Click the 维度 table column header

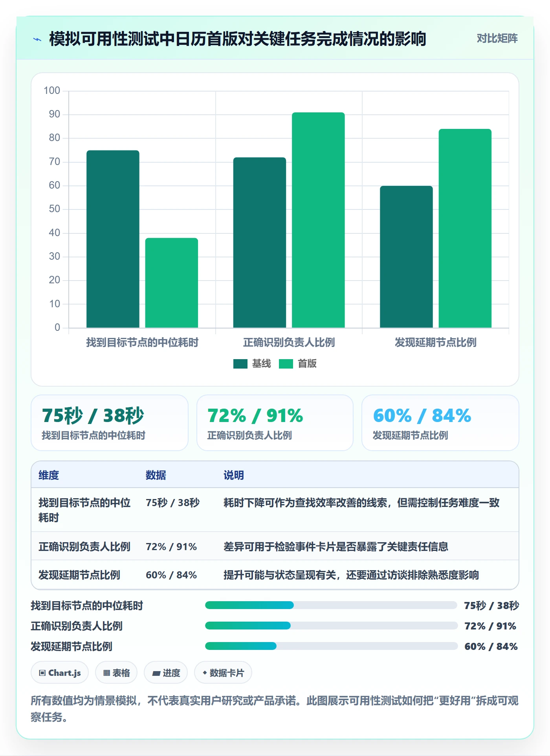coord(49,475)
